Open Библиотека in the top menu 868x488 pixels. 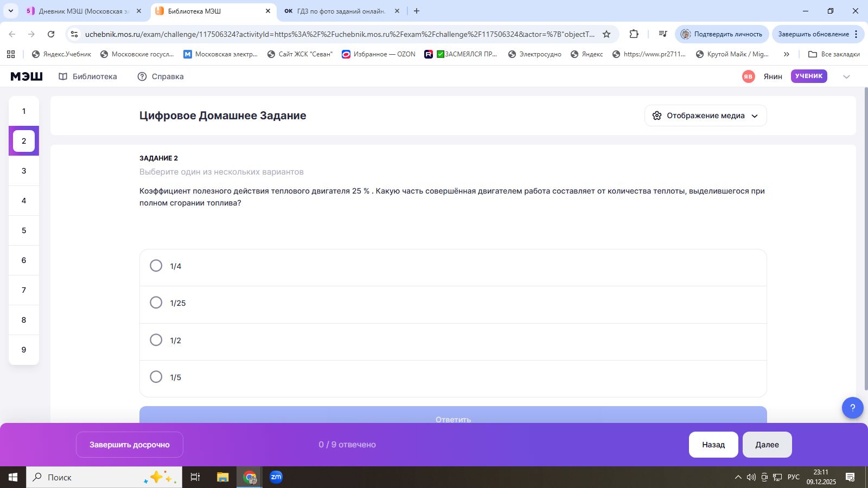[x=88, y=76]
